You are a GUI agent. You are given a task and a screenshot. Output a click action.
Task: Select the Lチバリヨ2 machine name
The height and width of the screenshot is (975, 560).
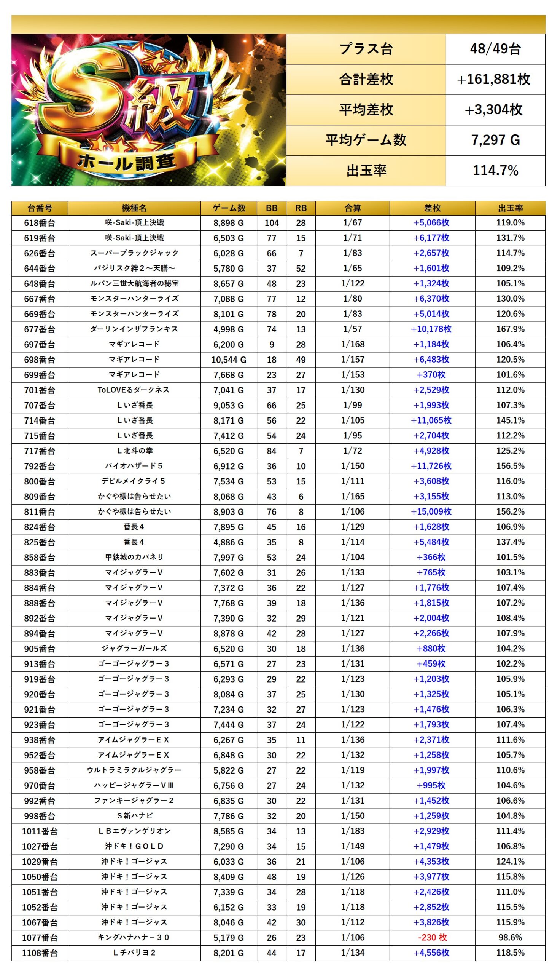(x=134, y=952)
